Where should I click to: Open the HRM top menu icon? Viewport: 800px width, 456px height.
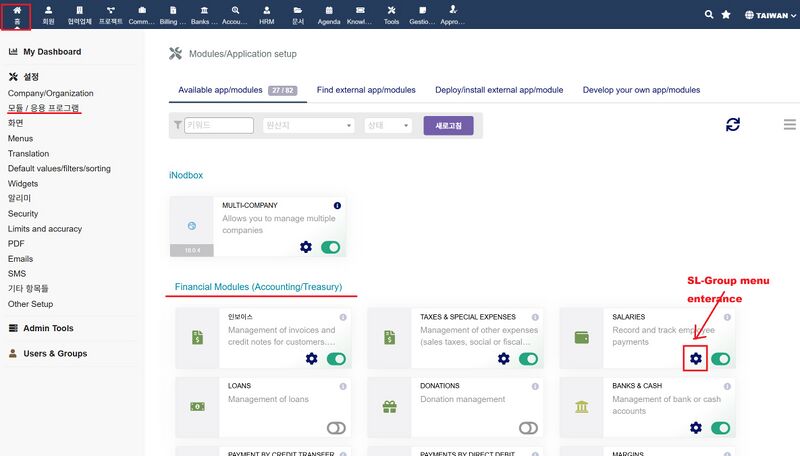[x=266, y=10]
